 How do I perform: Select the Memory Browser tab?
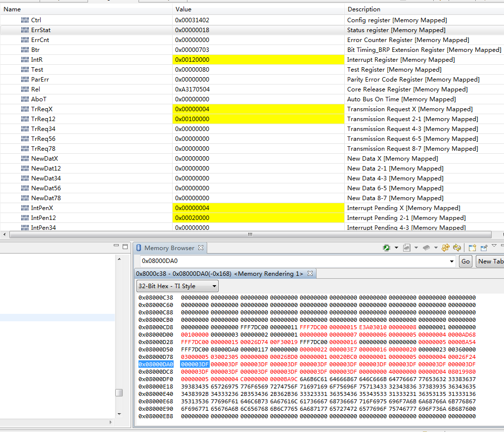click(x=169, y=248)
